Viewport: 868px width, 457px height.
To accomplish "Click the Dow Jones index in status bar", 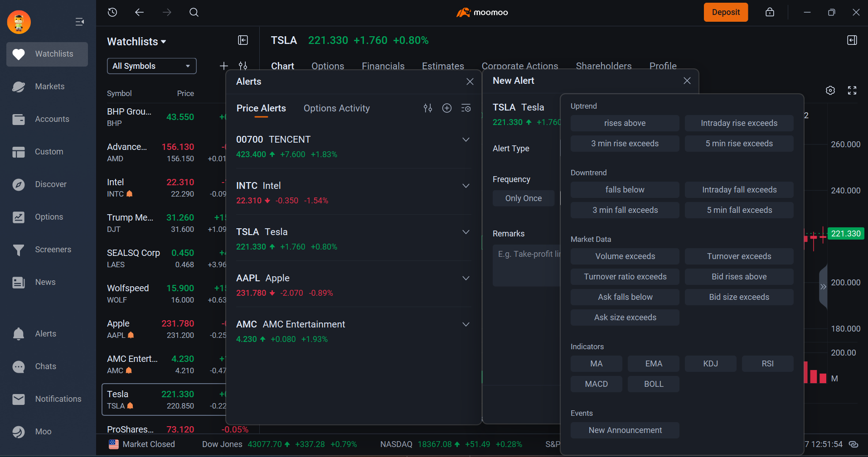I will pyautogui.click(x=279, y=444).
